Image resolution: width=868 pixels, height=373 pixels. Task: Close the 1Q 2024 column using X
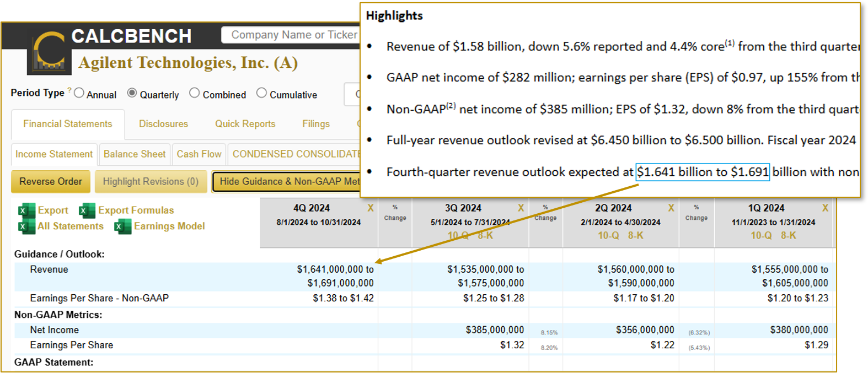click(825, 208)
